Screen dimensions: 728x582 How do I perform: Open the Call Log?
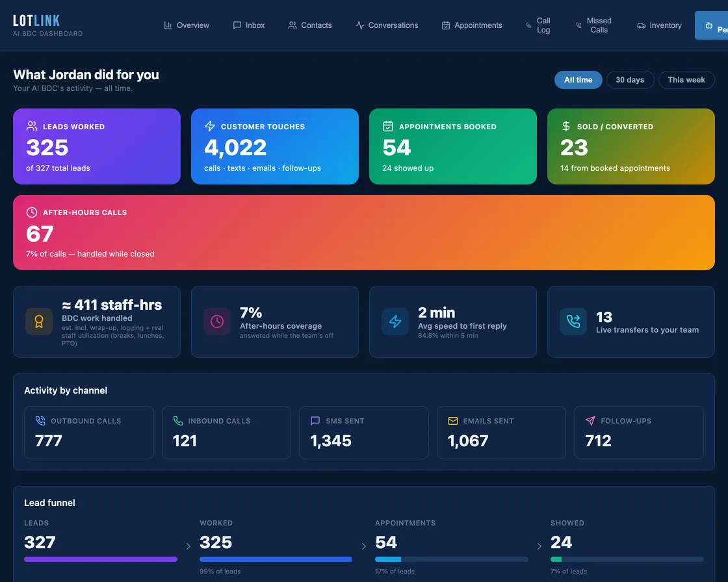pyautogui.click(x=538, y=25)
